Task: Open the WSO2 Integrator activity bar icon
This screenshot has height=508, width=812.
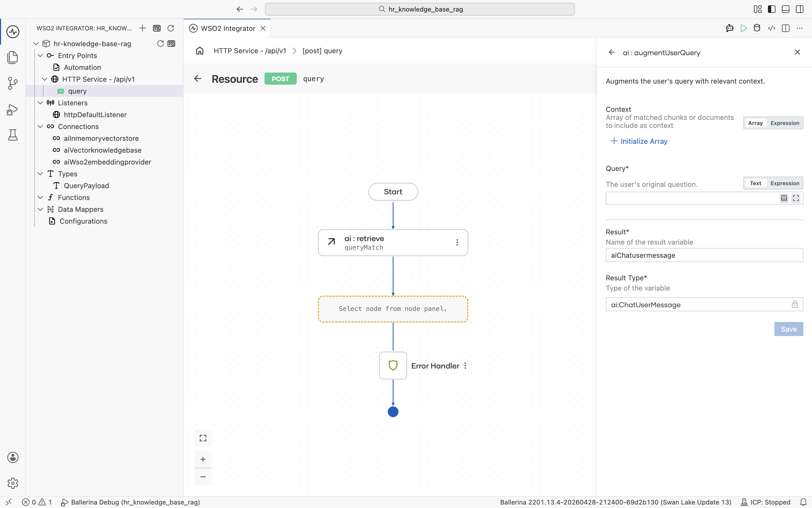Action: click(x=13, y=32)
